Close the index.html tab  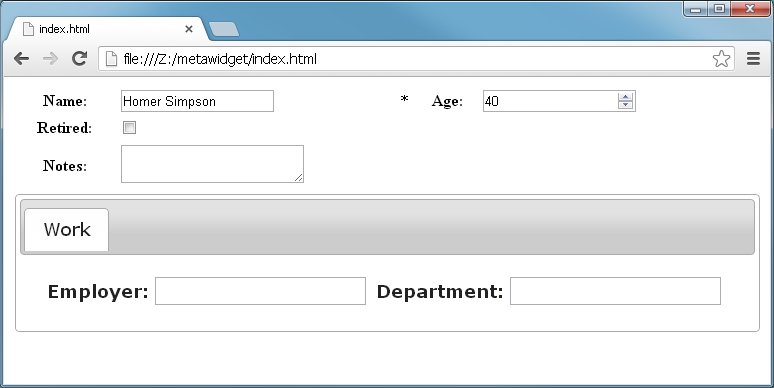tap(189, 29)
